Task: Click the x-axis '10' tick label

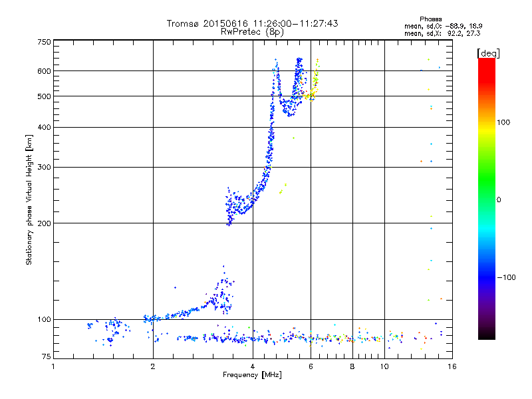Action: 384,366
